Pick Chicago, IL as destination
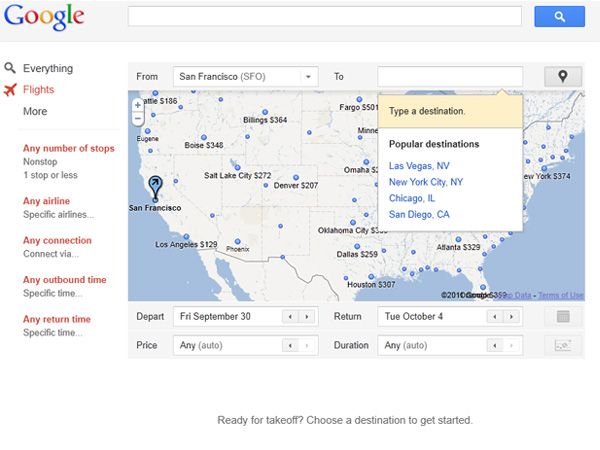600x450 pixels. tap(414, 198)
